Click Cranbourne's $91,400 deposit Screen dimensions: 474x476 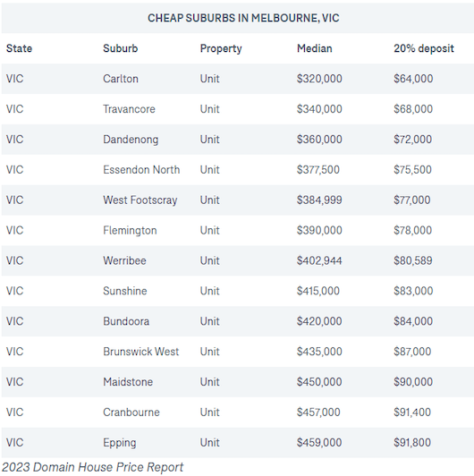point(412,412)
